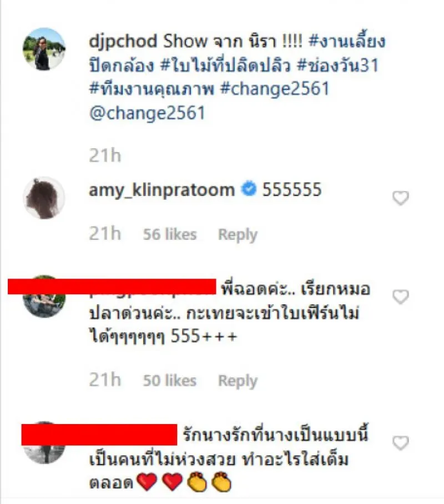View the 56 likes list

click(x=170, y=234)
